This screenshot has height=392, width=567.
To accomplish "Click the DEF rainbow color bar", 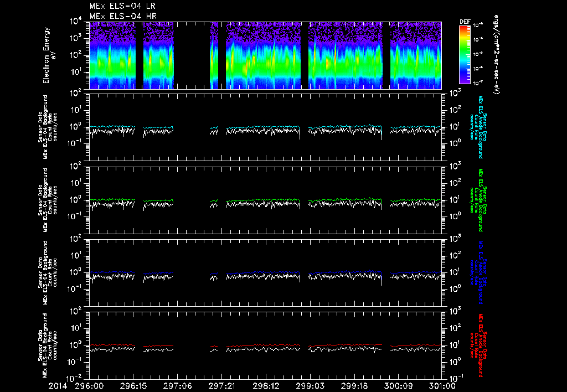I will coord(465,55).
